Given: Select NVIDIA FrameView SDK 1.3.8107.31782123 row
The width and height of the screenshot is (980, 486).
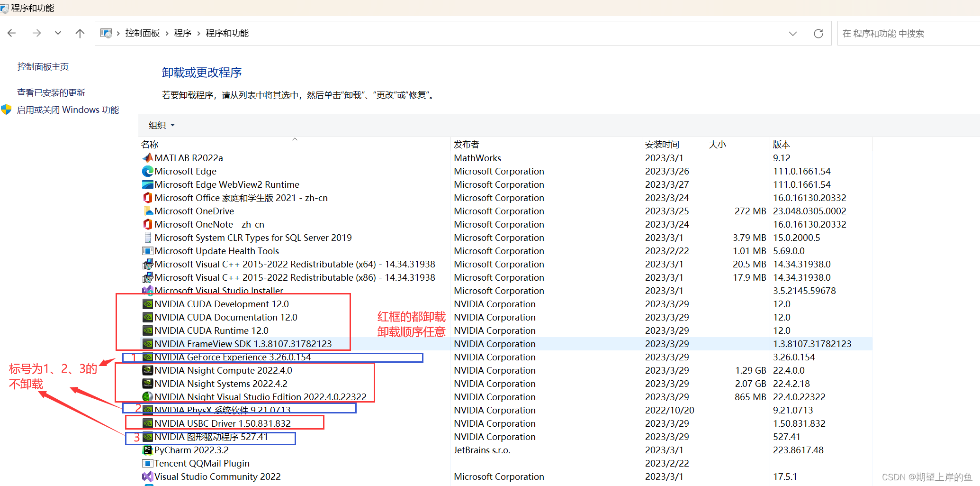Looking at the screenshot, I should [506, 344].
